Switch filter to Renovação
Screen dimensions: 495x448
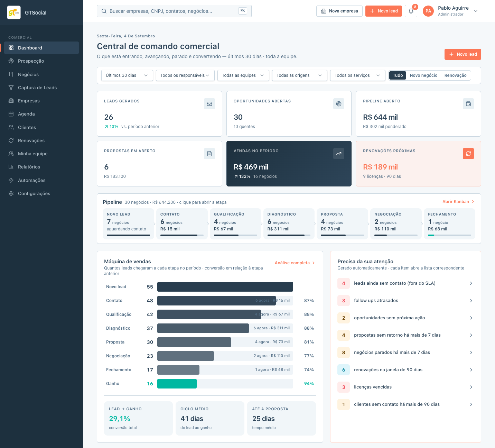pyautogui.click(x=455, y=75)
